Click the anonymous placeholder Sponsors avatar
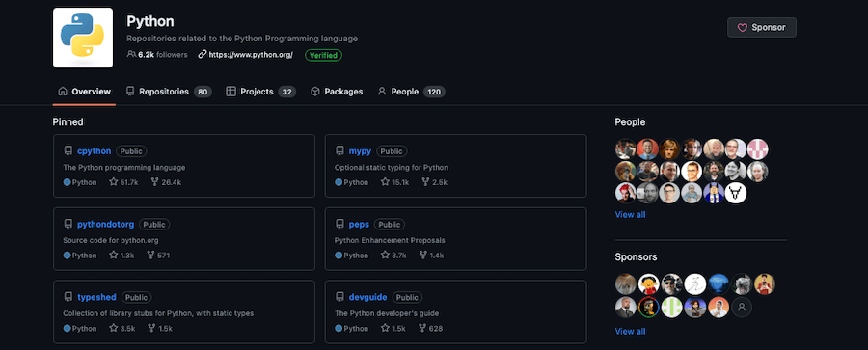The height and width of the screenshot is (350, 868). click(x=742, y=308)
